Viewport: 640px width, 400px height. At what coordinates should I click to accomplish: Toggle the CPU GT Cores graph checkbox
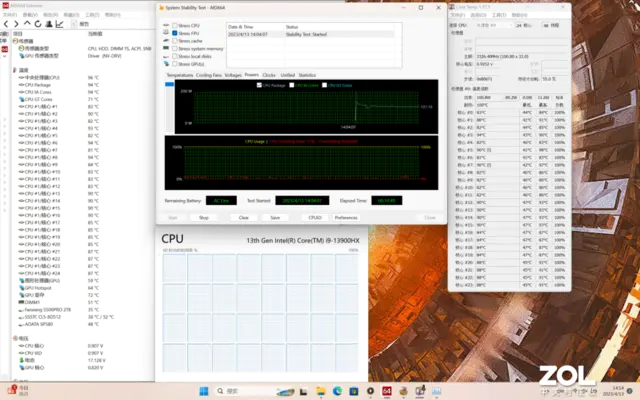click(324, 85)
